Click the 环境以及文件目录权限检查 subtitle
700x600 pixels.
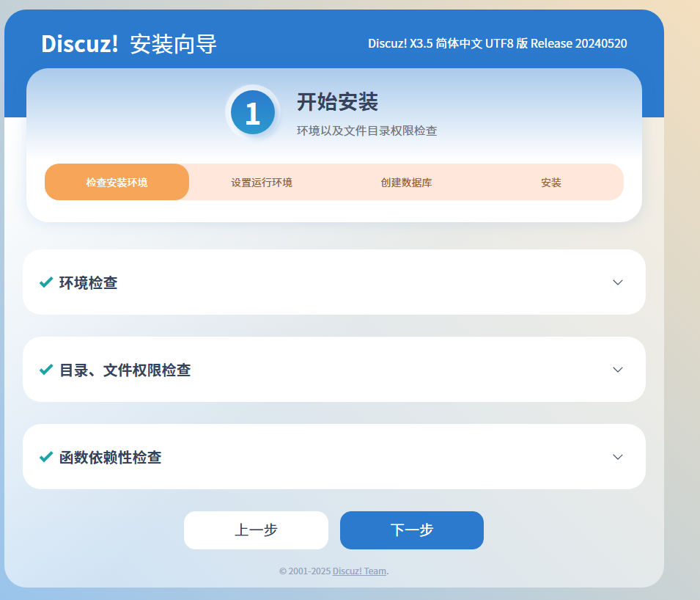click(x=367, y=131)
